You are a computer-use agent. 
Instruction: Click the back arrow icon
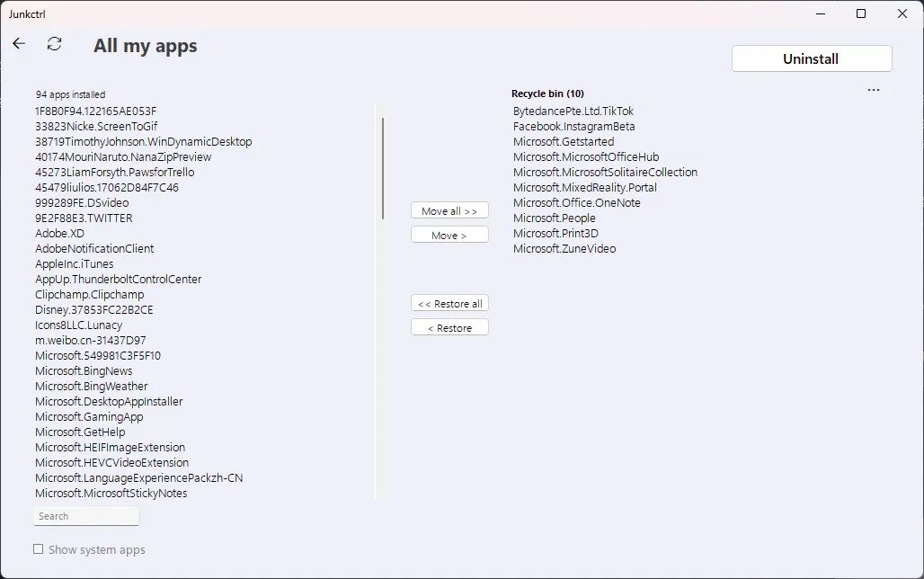[19, 44]
